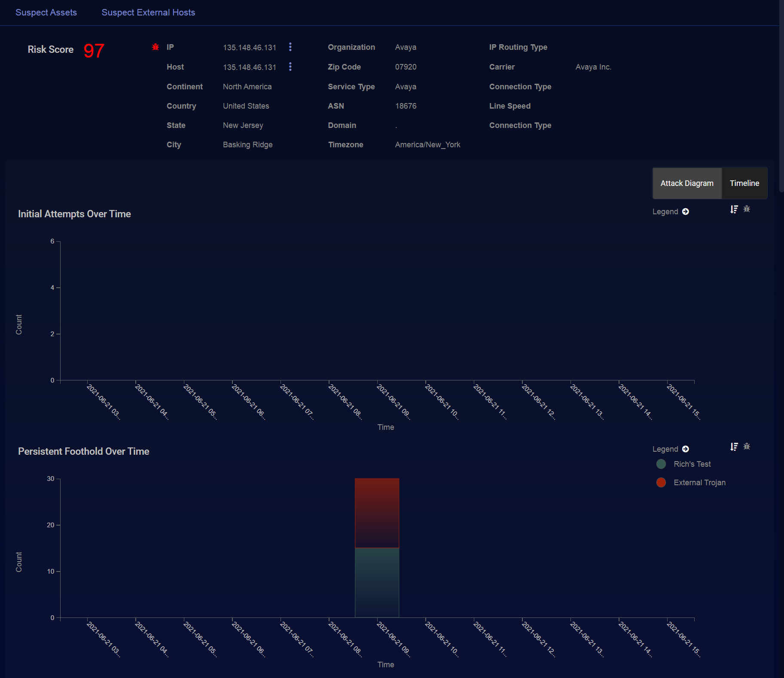This screenshot has height=678, width=784.
Task: Click green Rich's Test bar segment
Action: click(377, 582)
